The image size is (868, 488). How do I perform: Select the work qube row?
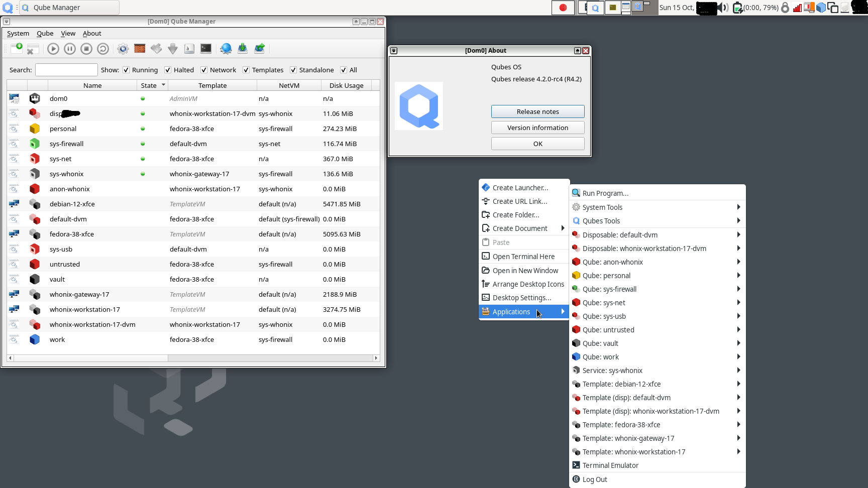[193, 339]
